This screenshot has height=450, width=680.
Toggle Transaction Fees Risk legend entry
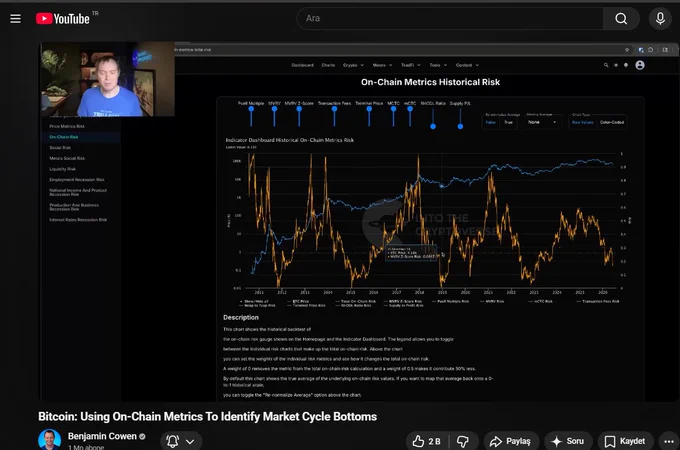[x=598, y=301]
